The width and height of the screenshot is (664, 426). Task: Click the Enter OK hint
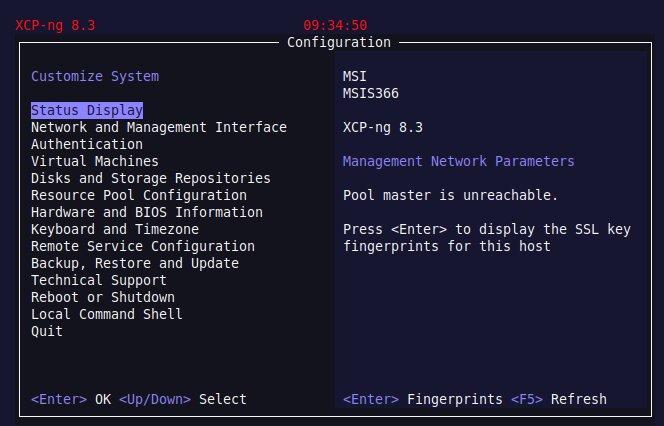pyautogui.click(x=71, y=399)
